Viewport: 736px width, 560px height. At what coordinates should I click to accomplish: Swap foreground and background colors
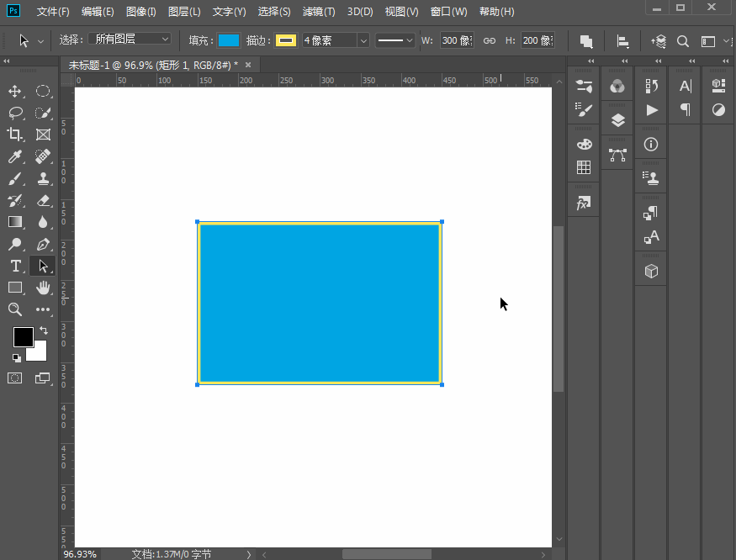tap(44, 330)
